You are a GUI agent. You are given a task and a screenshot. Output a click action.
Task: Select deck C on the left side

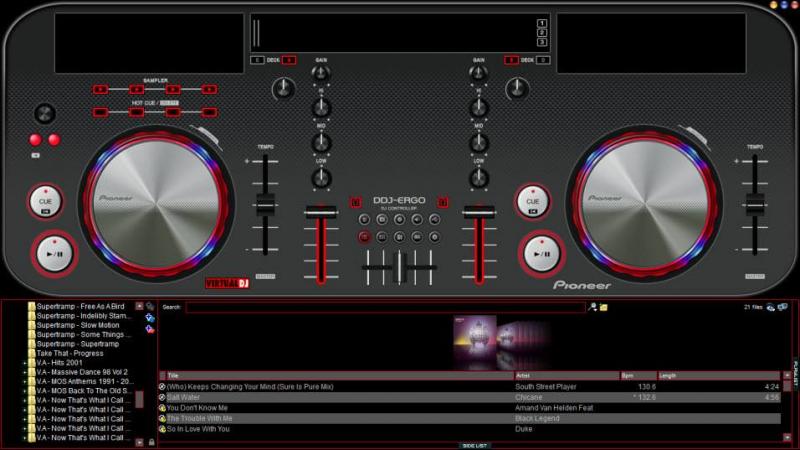[257, 60]
